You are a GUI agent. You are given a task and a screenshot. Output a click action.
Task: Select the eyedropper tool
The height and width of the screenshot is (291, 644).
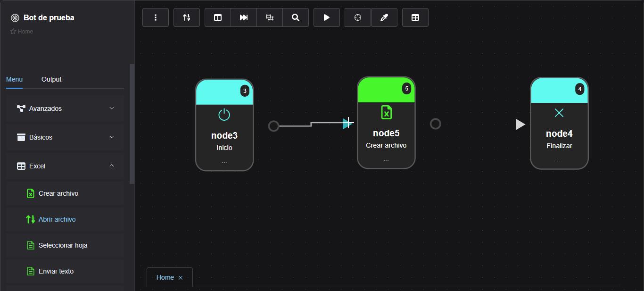pyautogui.click(x=384, y=17)
